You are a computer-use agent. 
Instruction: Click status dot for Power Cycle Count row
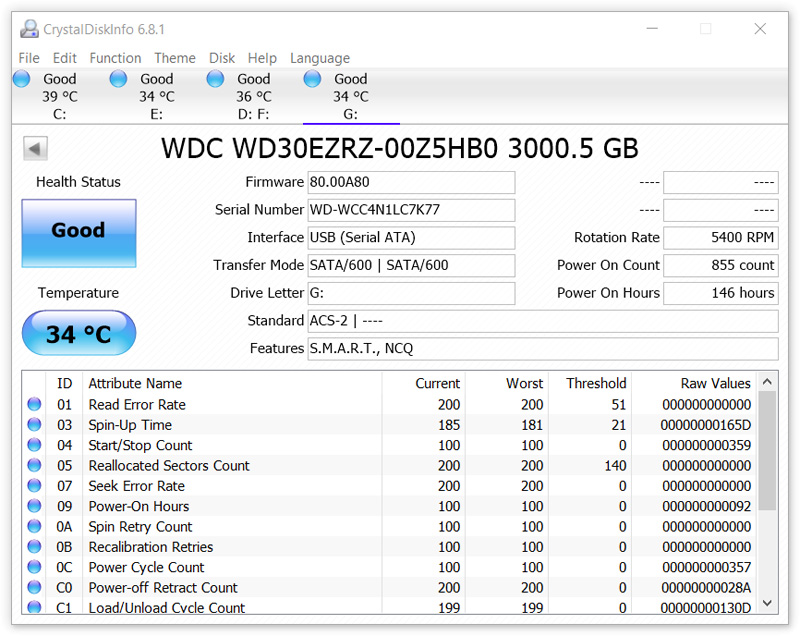pyautogui.click(x=34, y=567)
